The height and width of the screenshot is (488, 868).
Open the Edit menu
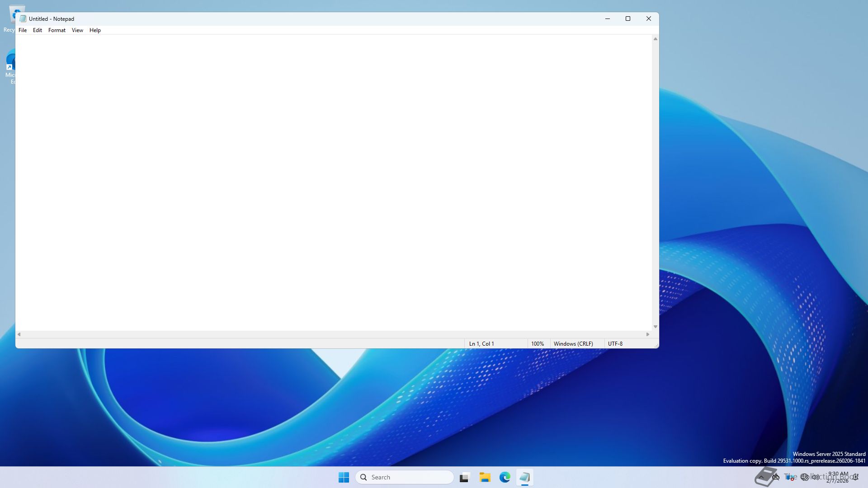(x=38, y=30)
